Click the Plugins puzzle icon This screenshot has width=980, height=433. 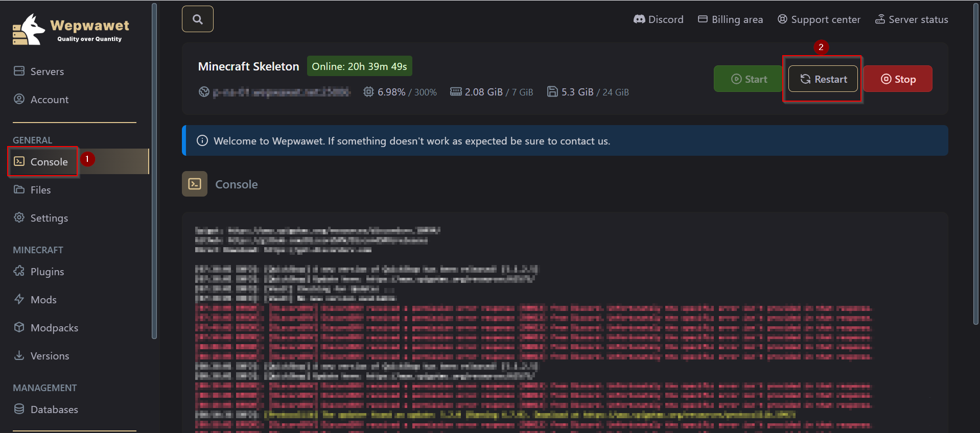[19, 271]
